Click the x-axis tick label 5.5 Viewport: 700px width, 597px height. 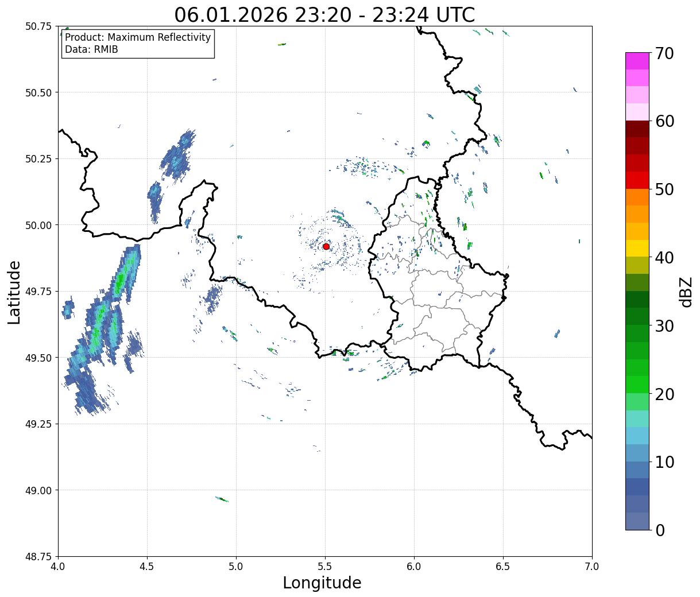[x=325, y=567]
